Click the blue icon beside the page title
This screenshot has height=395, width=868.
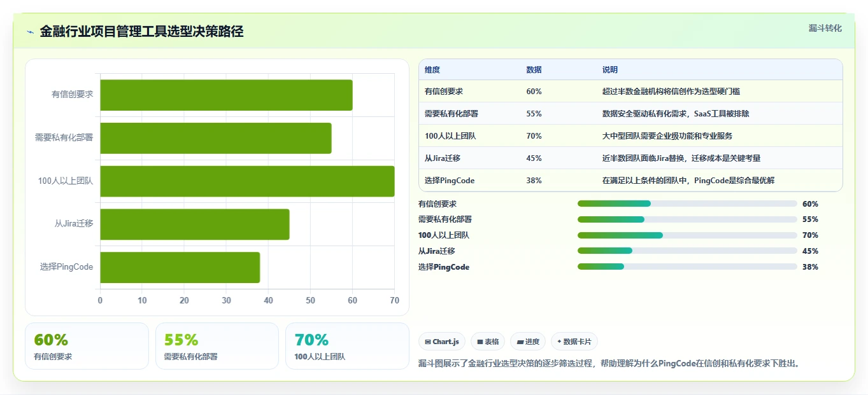[30, 32]
